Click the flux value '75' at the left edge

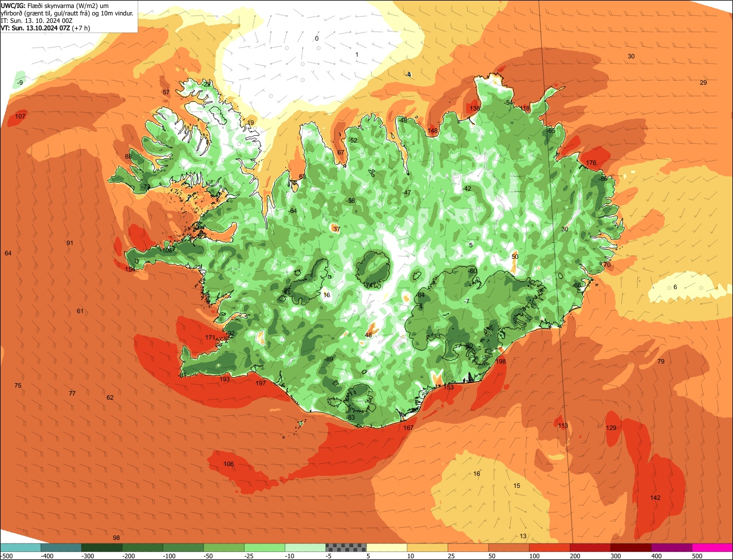coord(18,386)
